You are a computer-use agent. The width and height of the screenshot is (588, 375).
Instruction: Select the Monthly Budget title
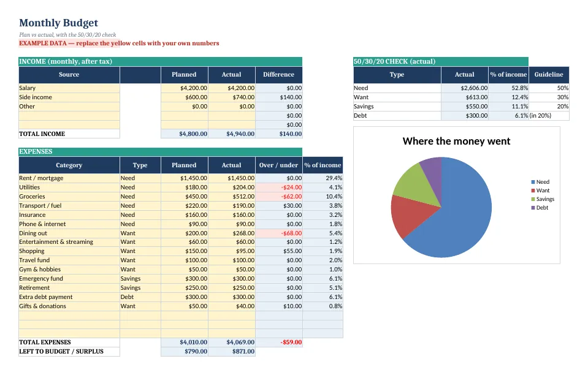click(x=58, y=23)
